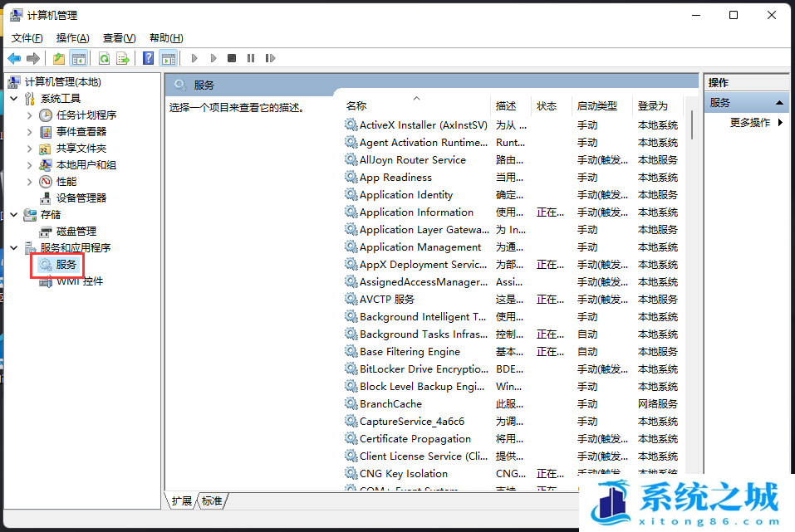This screenshot has width=795, height=532.
Task: Click the Restart Service toolbar icon
Action: (270, 58)
